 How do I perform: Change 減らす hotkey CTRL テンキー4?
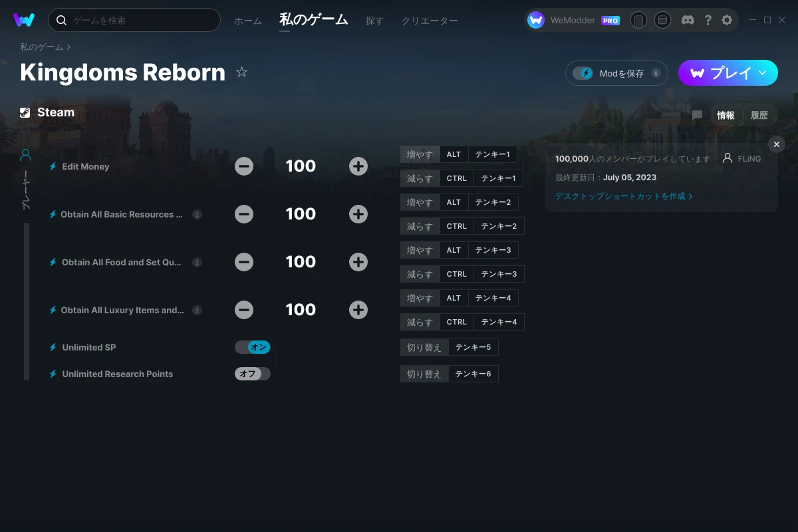click(x=462, y=322)
